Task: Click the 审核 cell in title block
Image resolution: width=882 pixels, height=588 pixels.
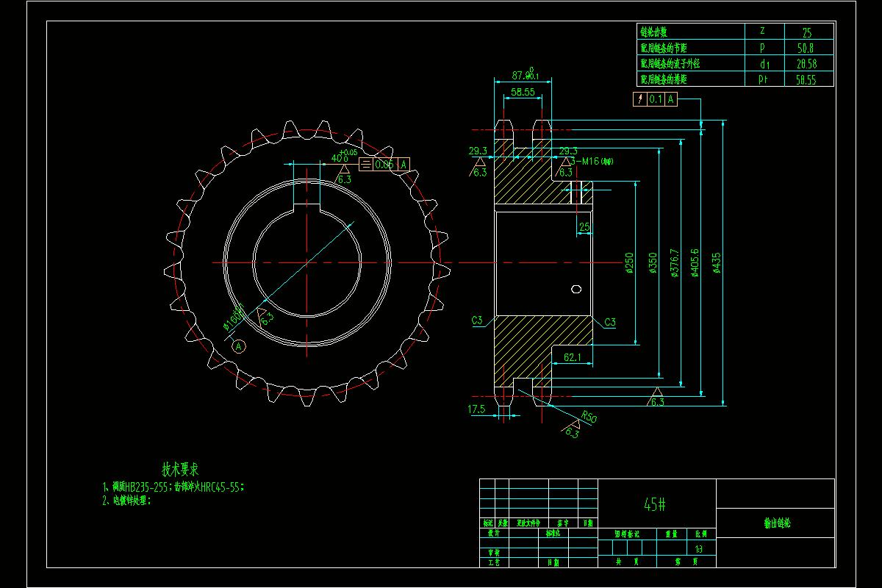Action: pos(494,553)
